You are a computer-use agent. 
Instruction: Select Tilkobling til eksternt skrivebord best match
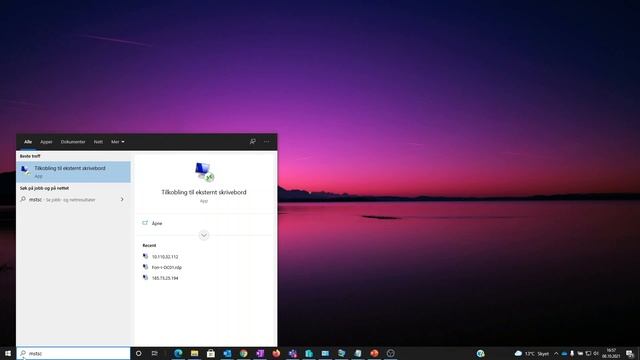point(73,171)
